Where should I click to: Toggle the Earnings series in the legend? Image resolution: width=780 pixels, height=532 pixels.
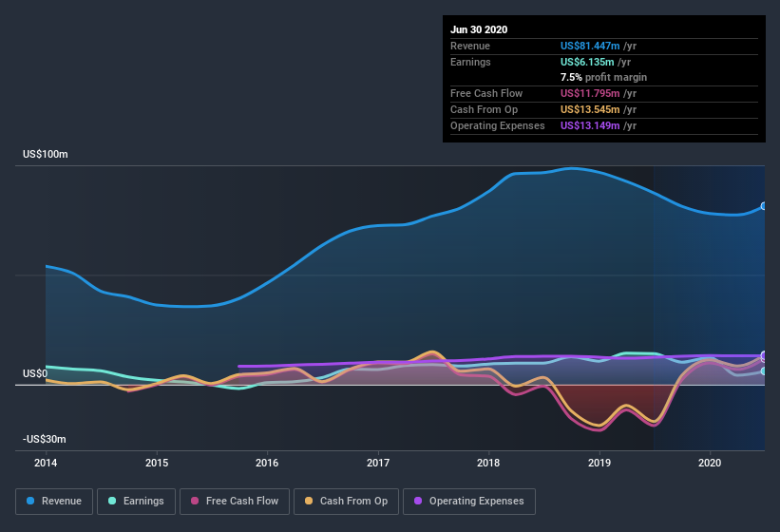pos(136,502)
